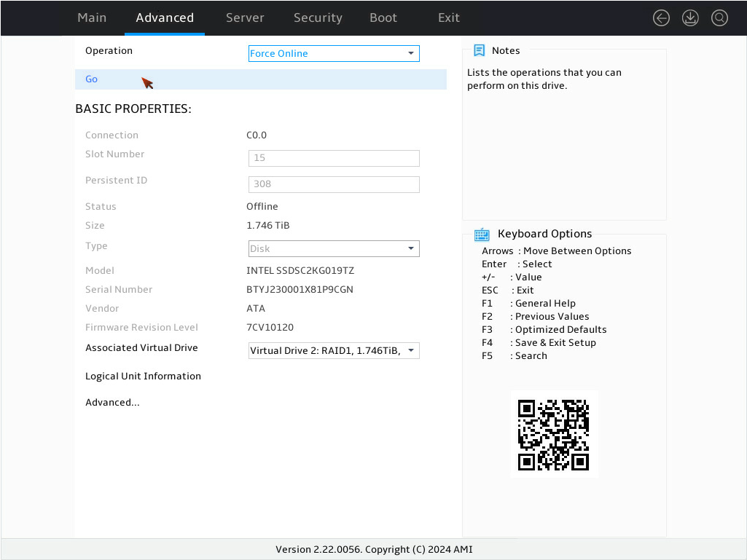Click the BASIC PROPERTIES heading
The width and height of the screenshot is (747, 560).
(x=133, y=109)
